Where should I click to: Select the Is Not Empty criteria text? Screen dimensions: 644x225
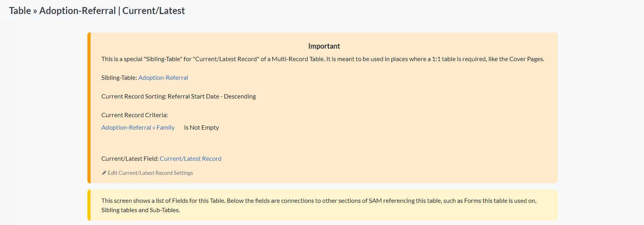[x=201, y=127]
